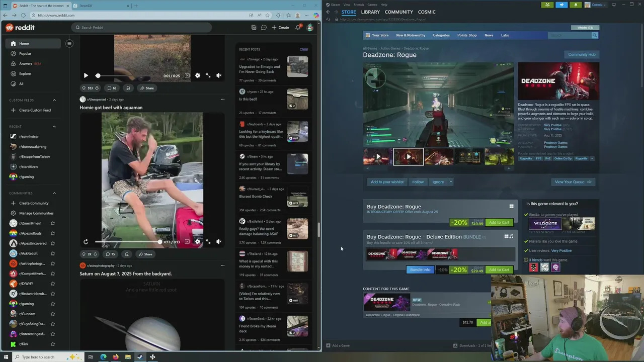
Task: Click Steam store search magnifier
Action: pos(595,35)
